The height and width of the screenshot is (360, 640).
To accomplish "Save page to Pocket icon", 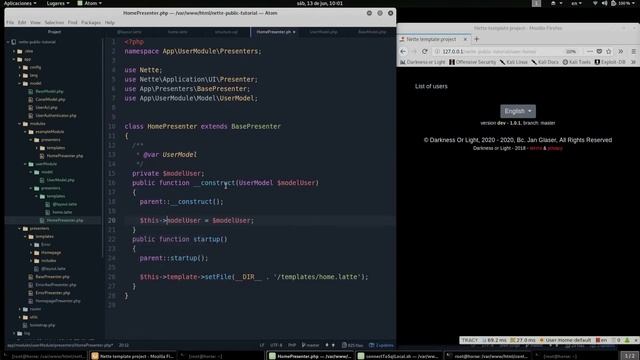I will coord(599,51).
